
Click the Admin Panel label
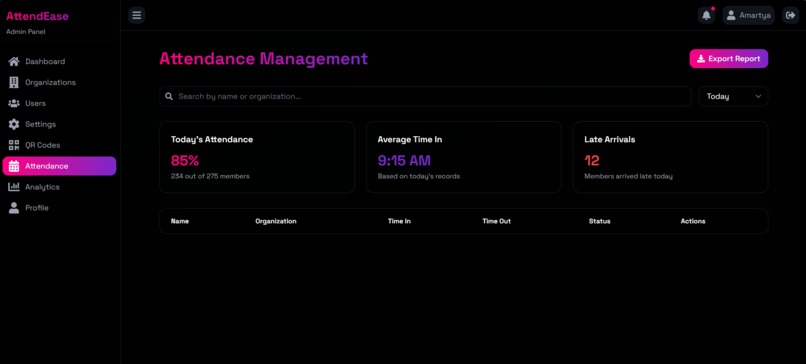[x=26, y=32]
